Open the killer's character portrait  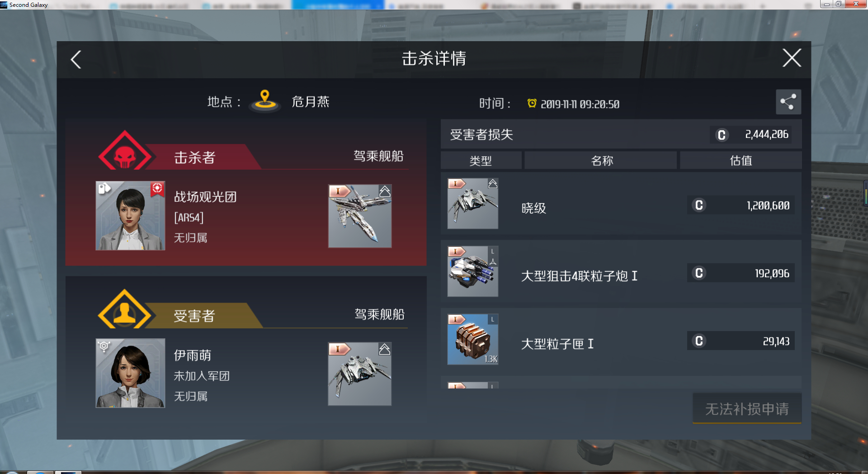(x=130, y=216)
